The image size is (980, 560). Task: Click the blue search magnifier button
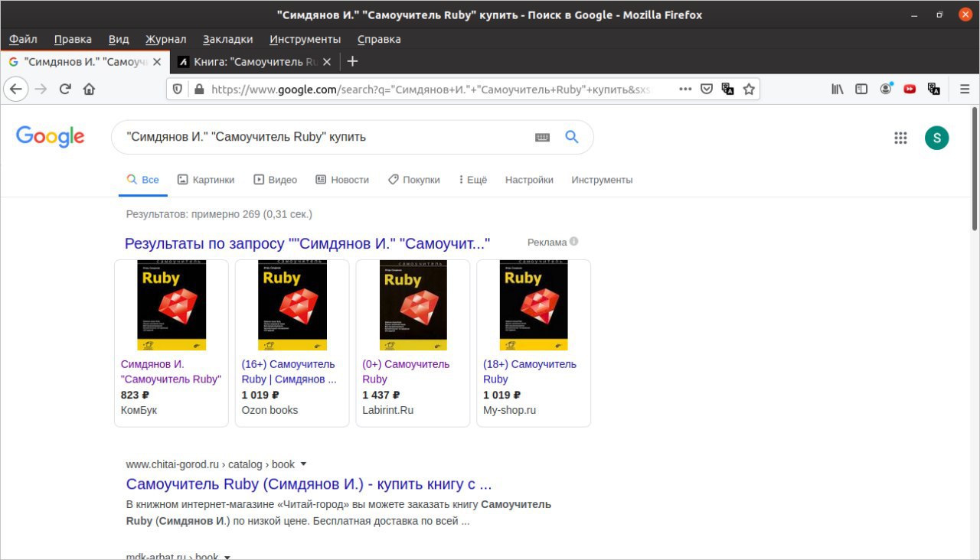coord(572,137)
